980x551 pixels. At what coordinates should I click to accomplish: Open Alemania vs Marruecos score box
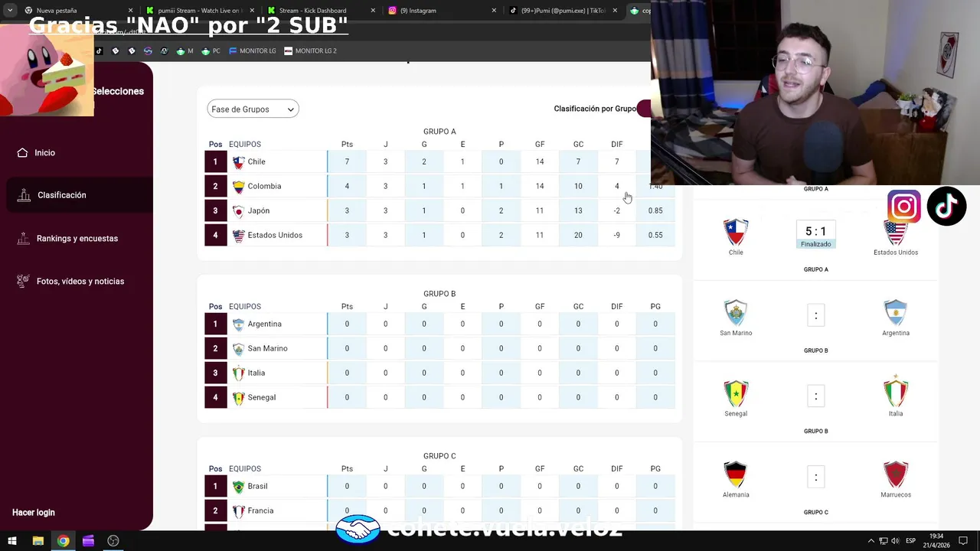tap(815, 477)
